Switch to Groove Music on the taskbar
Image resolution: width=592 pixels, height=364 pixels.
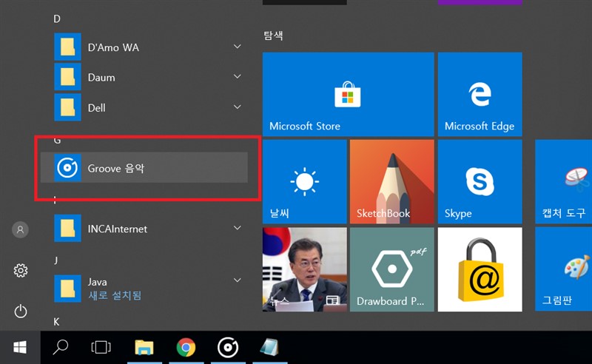[228, 348]
